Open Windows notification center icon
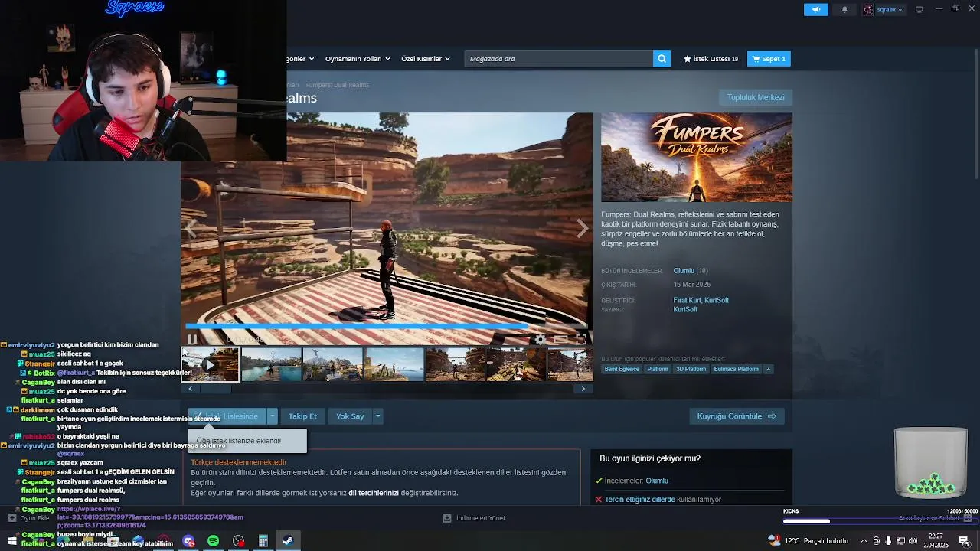The width and height of the screenshot is (980, 551). click(x=964, y=541)
